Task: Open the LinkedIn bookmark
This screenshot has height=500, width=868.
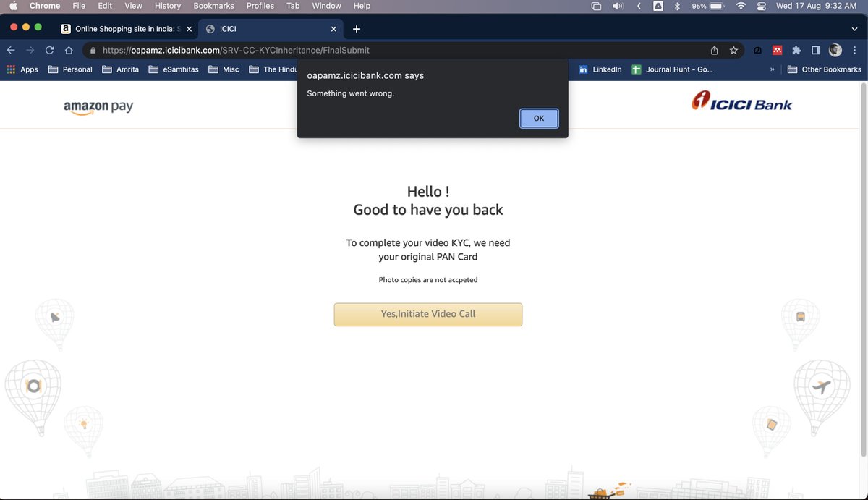Action: click(600, 69)
